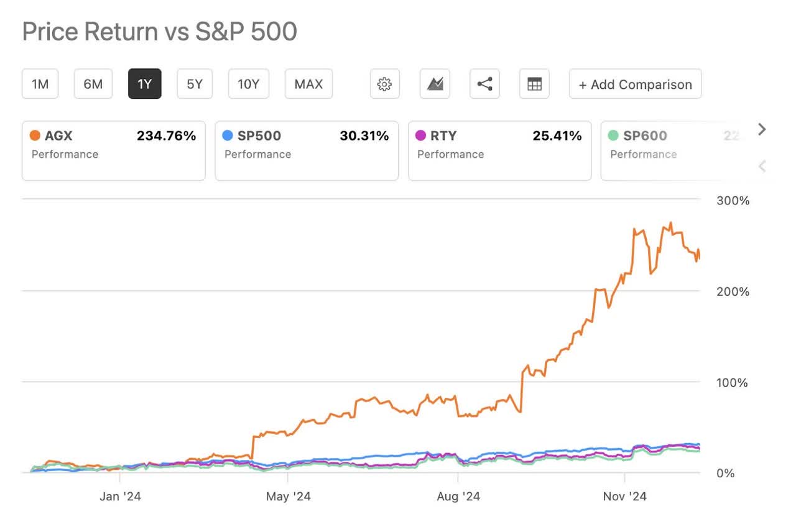Toggle the SP500 performance series card
Image resolution: width=796 pixels, height=532 pixels.
[307, 150]
